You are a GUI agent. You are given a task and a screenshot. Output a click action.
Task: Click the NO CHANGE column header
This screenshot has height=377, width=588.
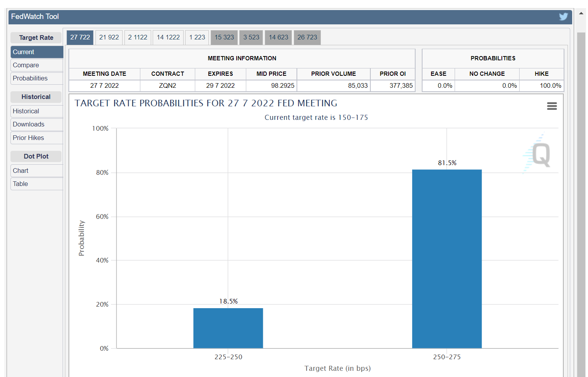click(487, 74)
